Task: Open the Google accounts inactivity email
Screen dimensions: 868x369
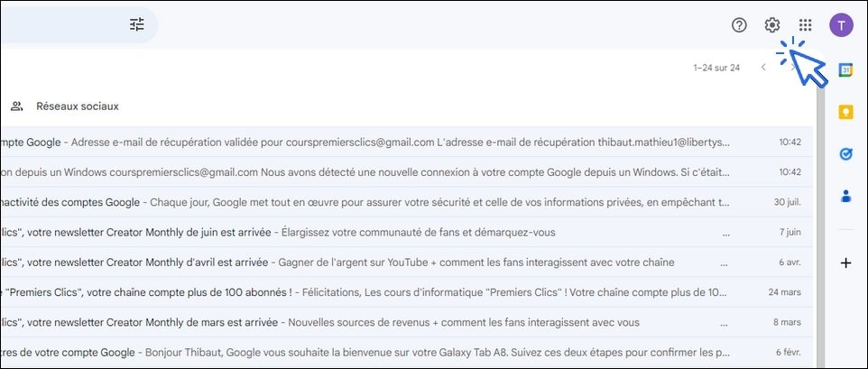Action: 406,202
